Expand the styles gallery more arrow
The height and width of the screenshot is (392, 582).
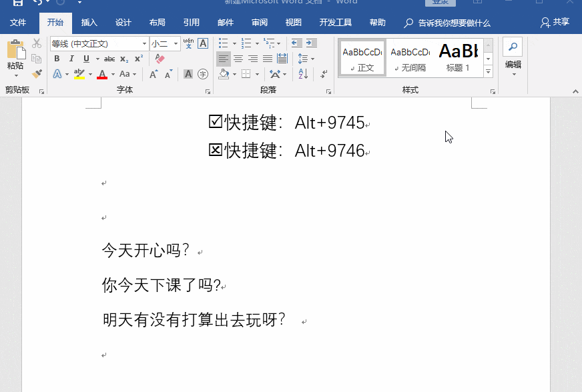(x=488, y=71)
